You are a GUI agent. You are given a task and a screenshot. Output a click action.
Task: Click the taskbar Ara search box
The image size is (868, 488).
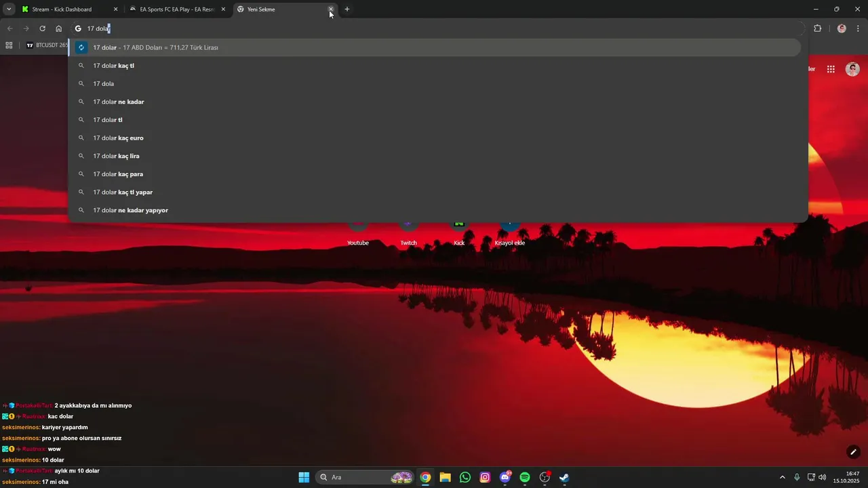(x=365, y=477)
